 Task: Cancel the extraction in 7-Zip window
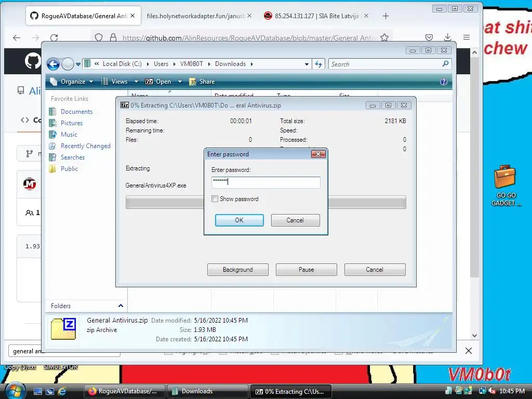click(375, 270)
